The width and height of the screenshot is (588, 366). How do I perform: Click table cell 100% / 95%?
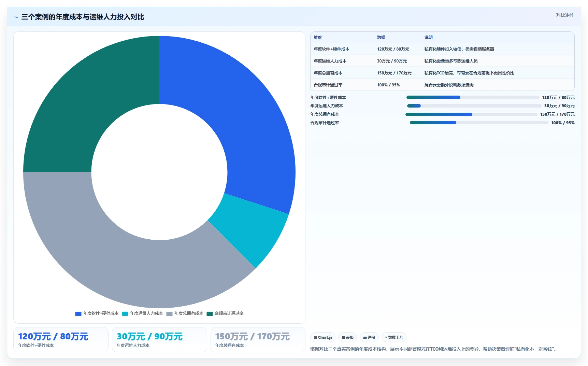click(388, 85)
